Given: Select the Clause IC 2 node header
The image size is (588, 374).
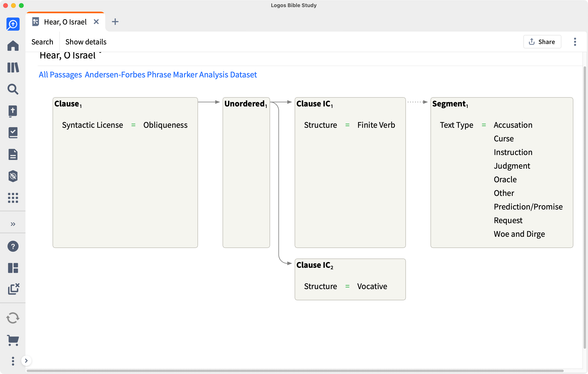Looking at the screenshot, I should pyautogui.click(x=315, y=265).
